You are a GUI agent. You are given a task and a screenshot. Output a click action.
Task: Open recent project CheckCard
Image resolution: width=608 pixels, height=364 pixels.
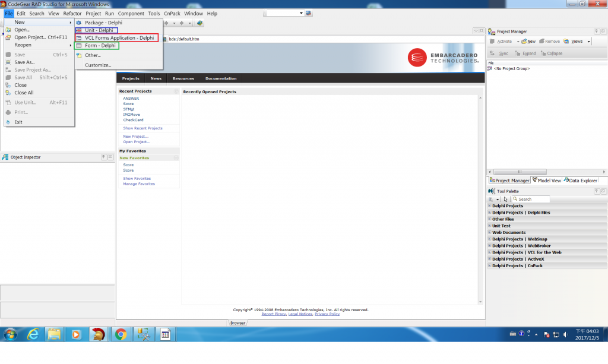pos(133,120)
